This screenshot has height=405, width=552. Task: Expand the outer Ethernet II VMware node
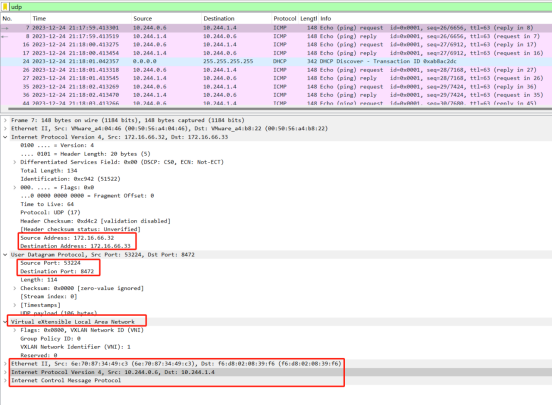click(x=5, y=129)
